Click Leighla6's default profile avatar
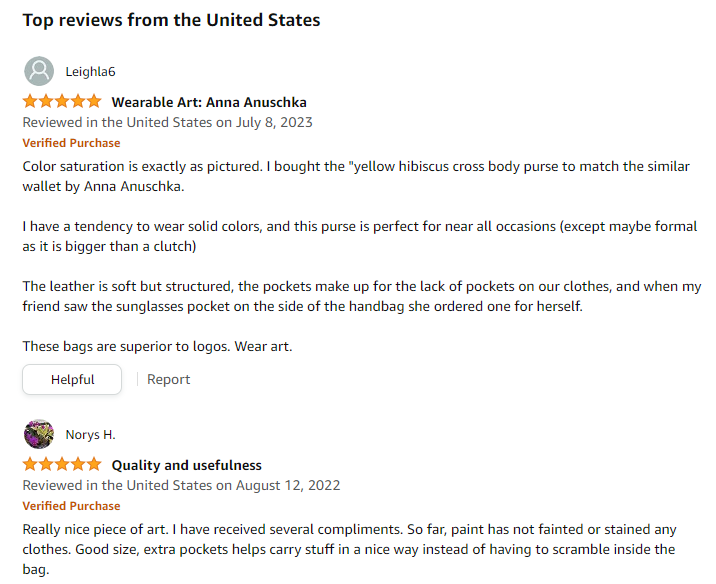The image size is (716, 584). click(39, 71)
